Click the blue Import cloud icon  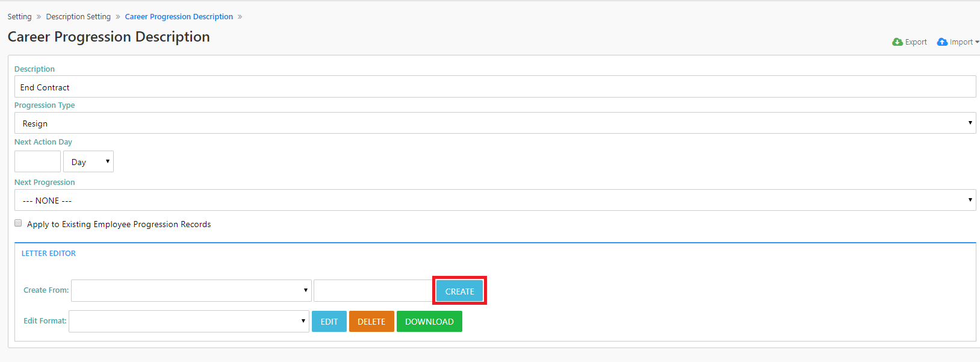point(942,42)
